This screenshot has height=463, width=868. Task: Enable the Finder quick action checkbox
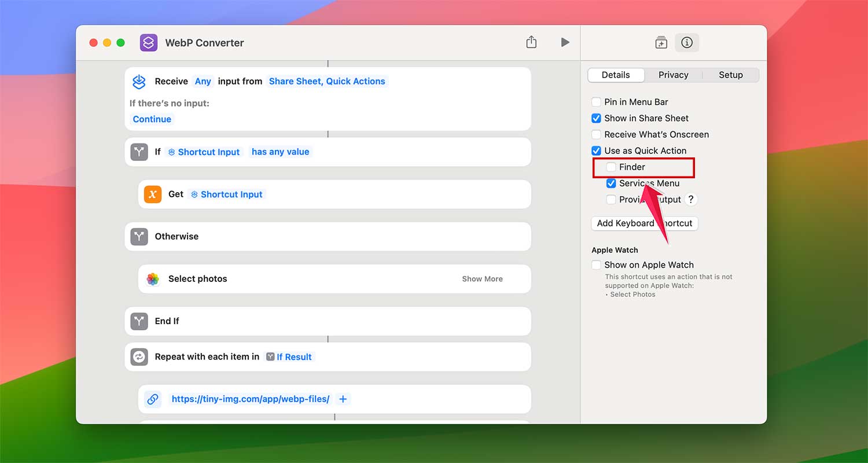pos(612,167)
